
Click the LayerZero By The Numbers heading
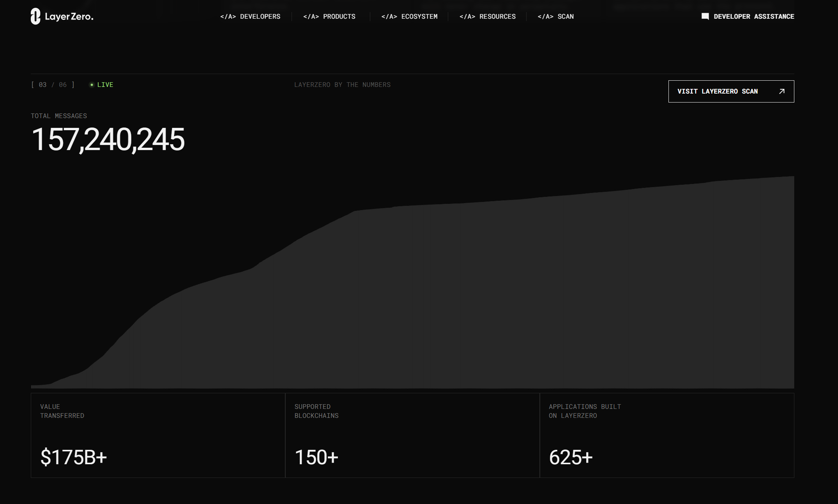coord(342,85)
